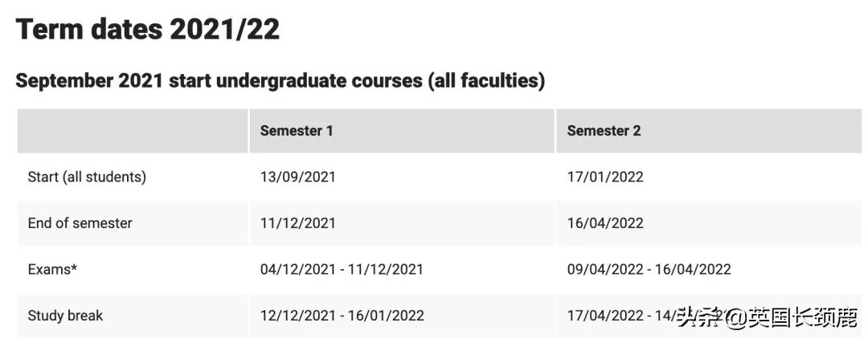Click the @英国长颈鹿 watermark username
Image resolution: width=868 pixels, height=339 pixels.
click(x=790, y=318)
